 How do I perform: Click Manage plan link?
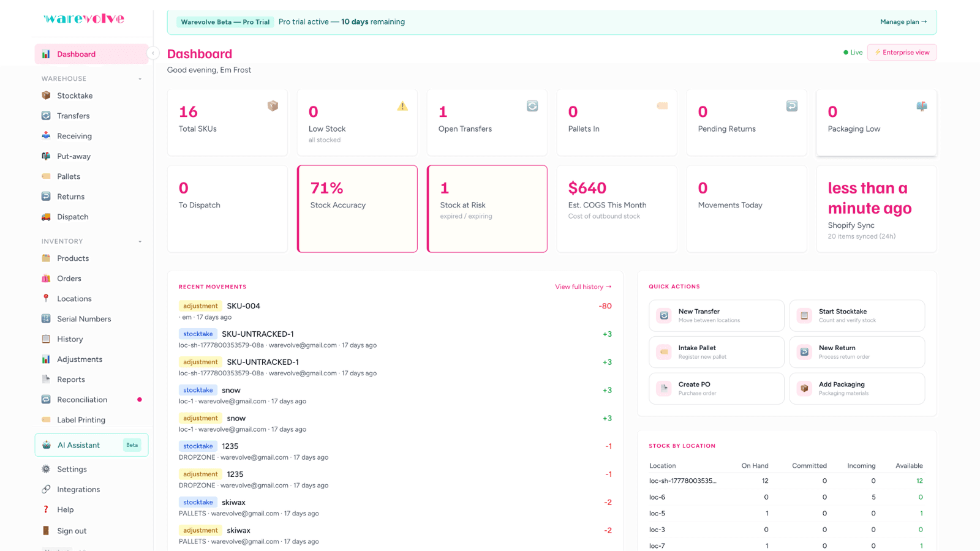[903, 22]
